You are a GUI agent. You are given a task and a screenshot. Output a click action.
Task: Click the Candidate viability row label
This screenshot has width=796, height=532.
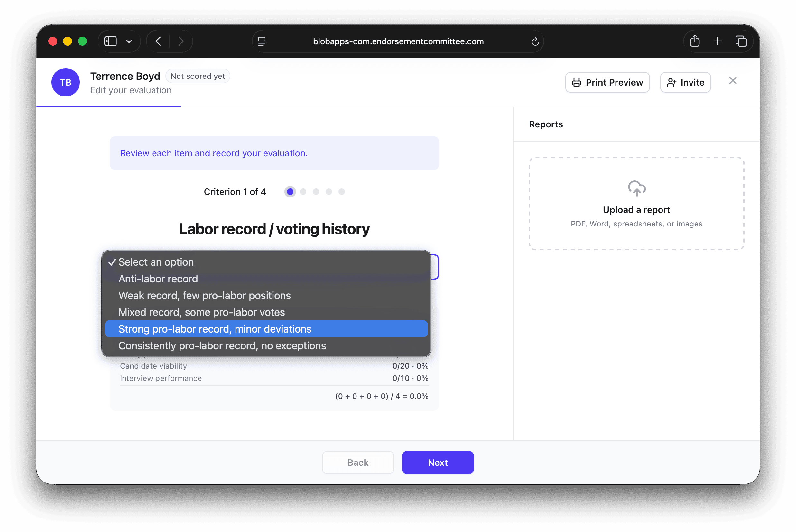[x=153, y=366]
